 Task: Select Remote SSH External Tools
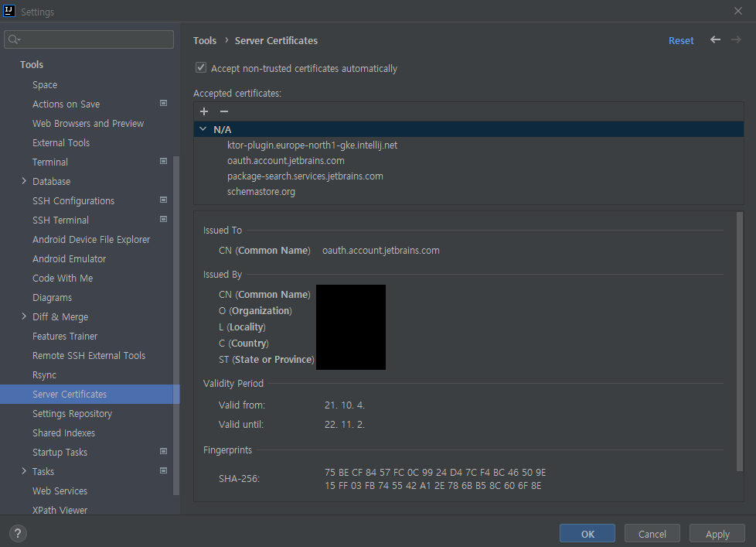pos(89,355)
